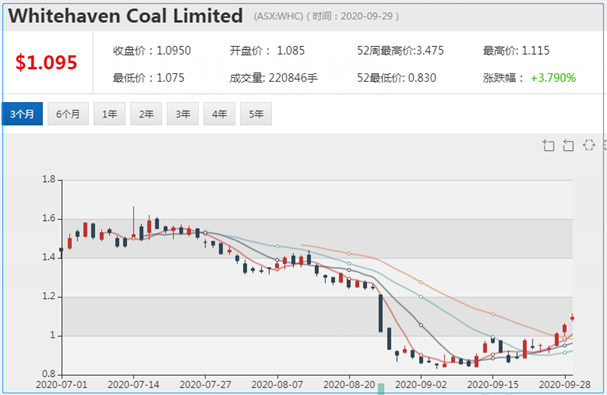Click the 2020-09-28 axis date label

coord(565,385)
